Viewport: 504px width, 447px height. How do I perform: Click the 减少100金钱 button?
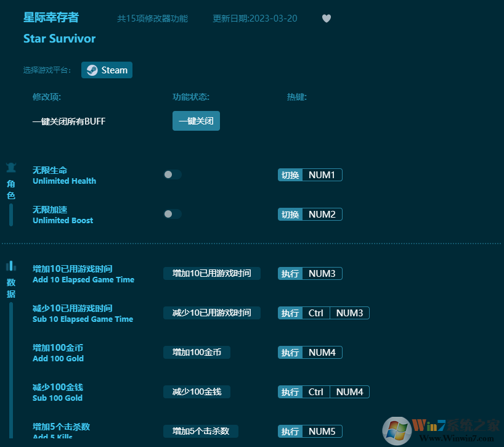[197, 392]
